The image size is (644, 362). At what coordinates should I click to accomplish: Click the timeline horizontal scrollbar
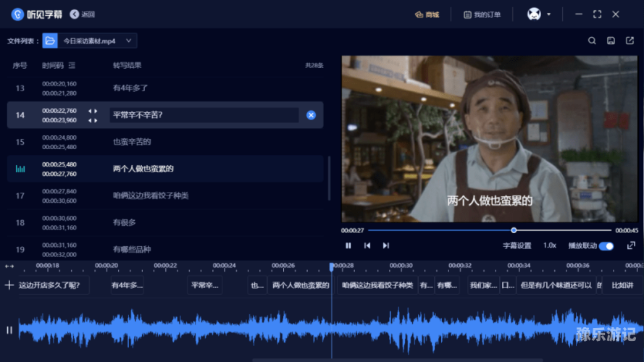tap(397, 360)
